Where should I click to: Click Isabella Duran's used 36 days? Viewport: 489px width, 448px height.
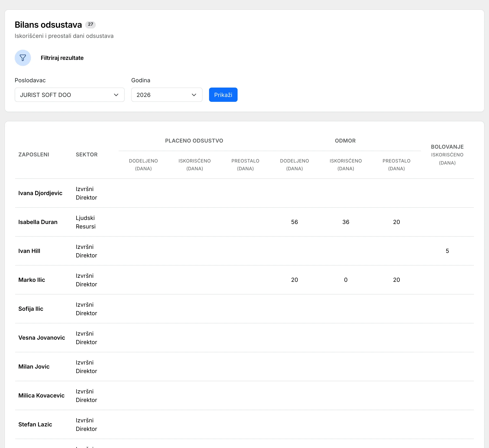pyautogui.click(x=346, y=222)
